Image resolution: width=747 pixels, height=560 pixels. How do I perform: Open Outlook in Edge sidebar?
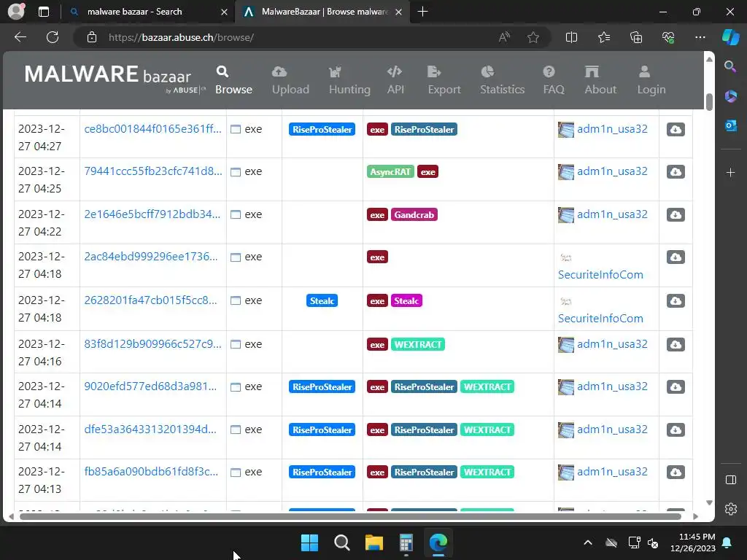point(730,125)
